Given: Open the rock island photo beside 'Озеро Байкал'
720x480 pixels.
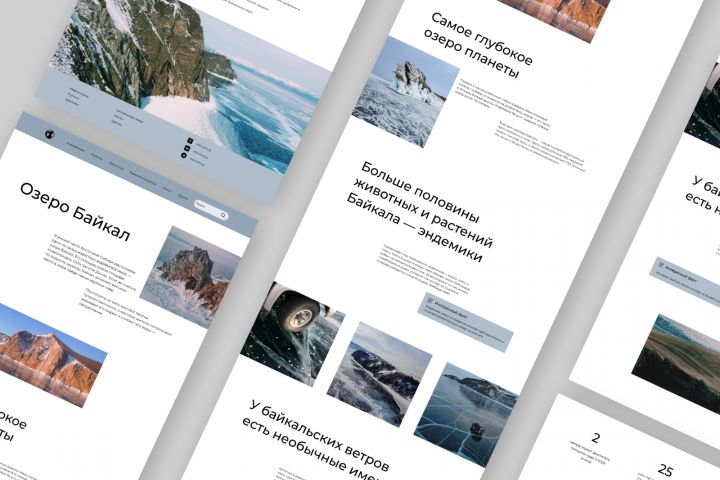Looking at the screenshot, I should pyautogui.click(x=190, y=277).
